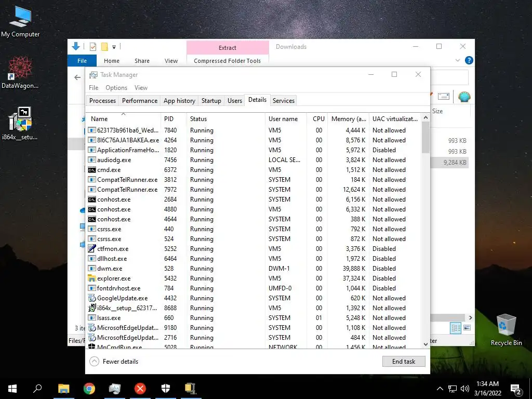Switch to Startup tab
This screenshot has height=399, width=532.
211,100
